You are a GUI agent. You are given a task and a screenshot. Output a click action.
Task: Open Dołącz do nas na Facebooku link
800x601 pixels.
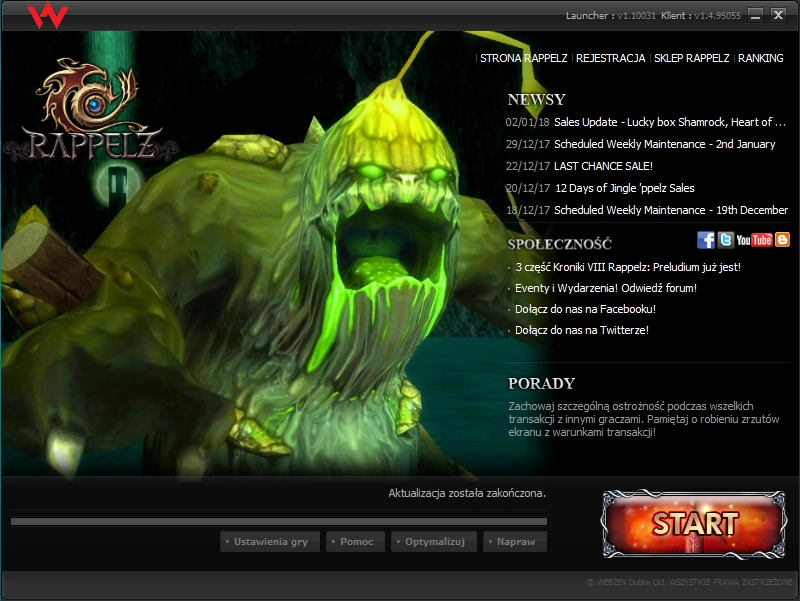click(x=585, y=309)
